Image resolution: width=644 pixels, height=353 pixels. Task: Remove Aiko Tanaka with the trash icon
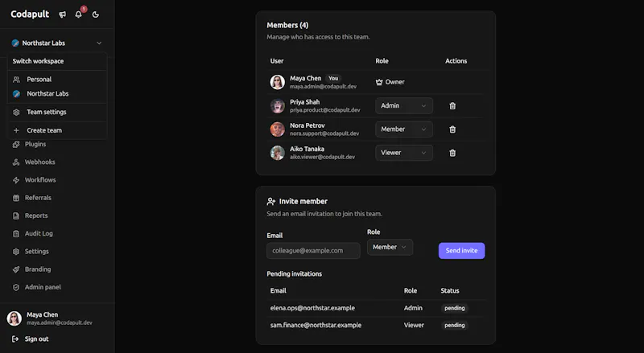tap(452, 153)
